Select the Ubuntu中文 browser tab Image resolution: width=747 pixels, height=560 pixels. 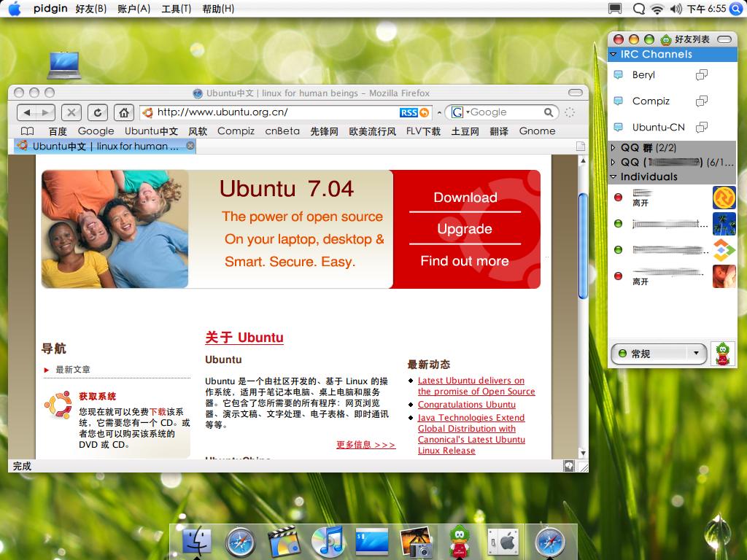(x=105, y=146)
